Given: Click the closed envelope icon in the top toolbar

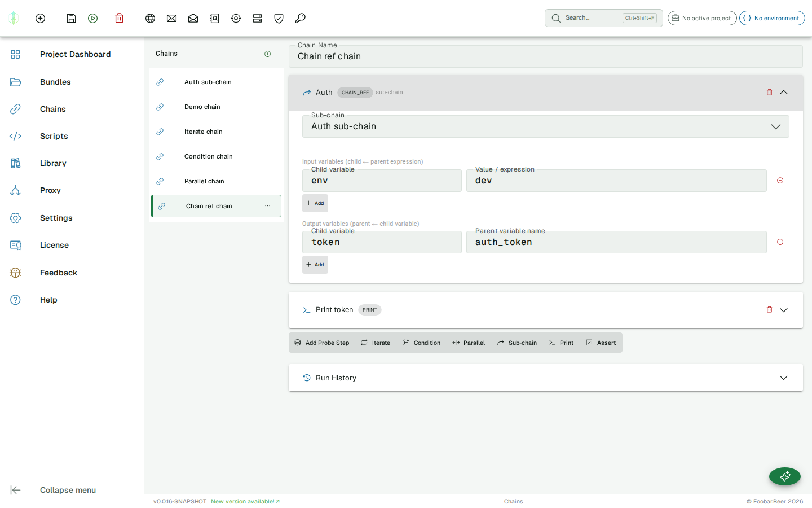Looking at the screenshot, I should [171, 18].
